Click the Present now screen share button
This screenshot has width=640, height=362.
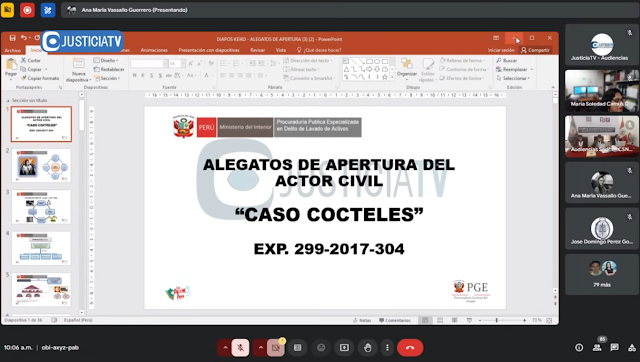pyautogui.click(x=344, y=348)
